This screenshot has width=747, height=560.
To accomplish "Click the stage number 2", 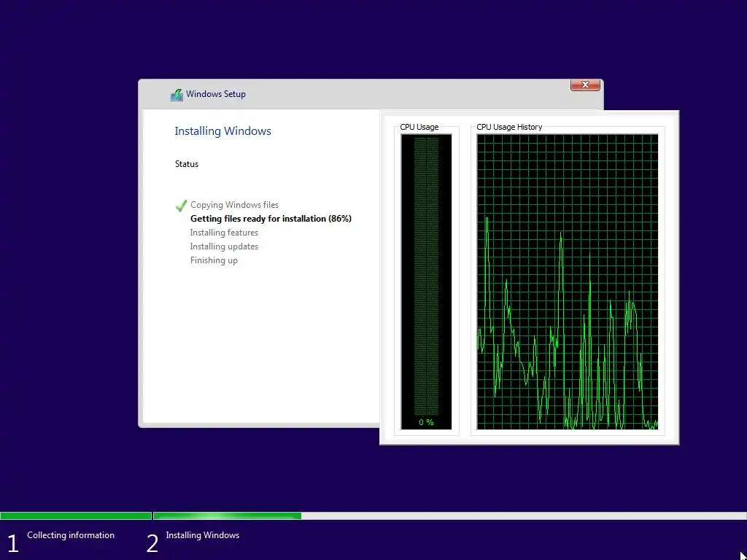I will tap(152, 543).
